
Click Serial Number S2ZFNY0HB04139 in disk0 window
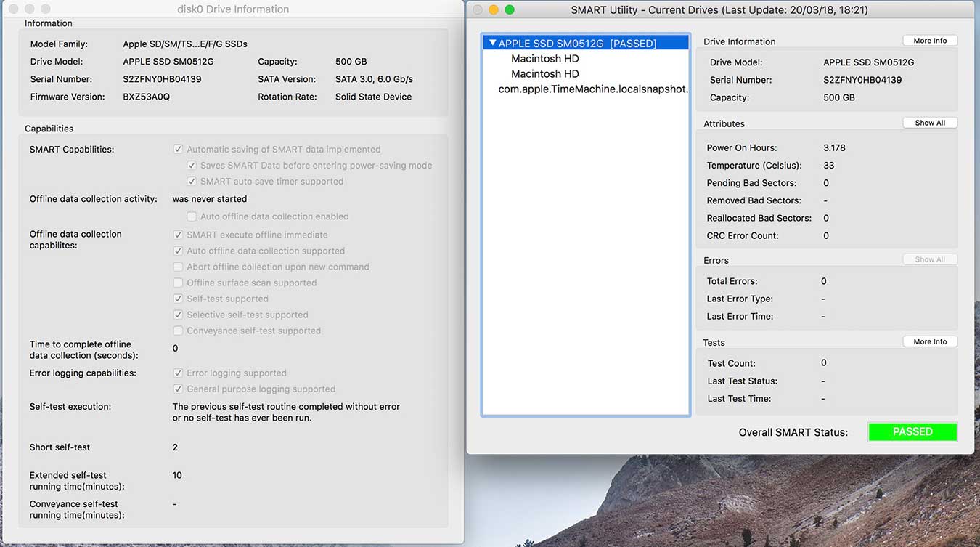tap(162, 79)
